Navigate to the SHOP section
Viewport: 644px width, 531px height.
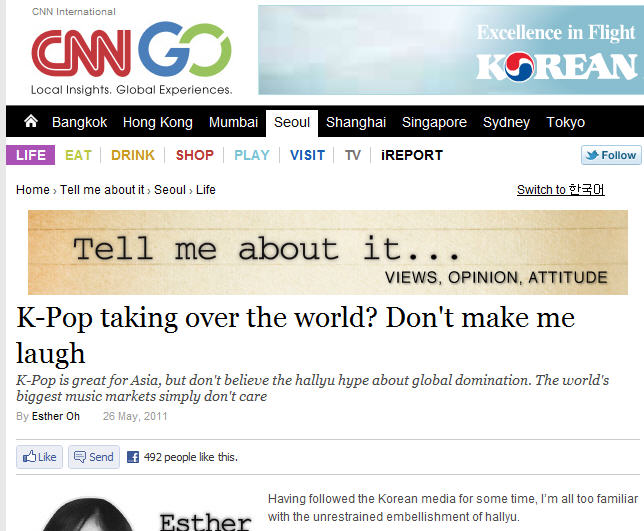click(194, 155)
